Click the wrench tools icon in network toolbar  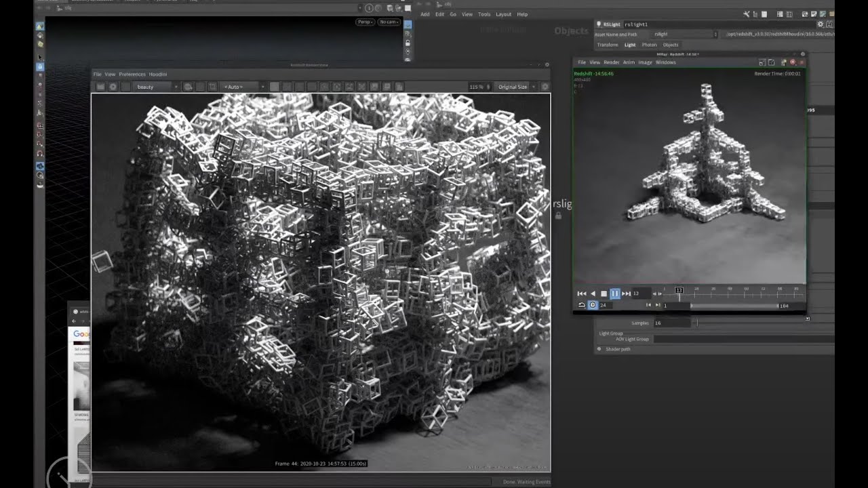746,14
